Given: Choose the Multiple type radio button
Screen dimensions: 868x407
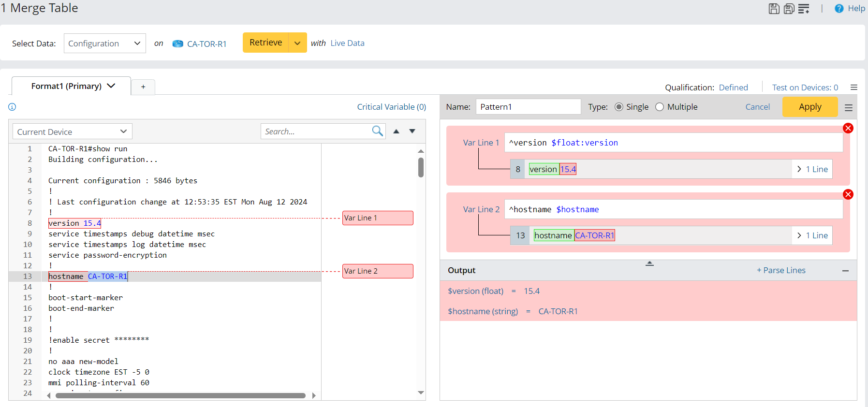Looking at the screenshot, I should pyautogui.click(x=660, y=107).
